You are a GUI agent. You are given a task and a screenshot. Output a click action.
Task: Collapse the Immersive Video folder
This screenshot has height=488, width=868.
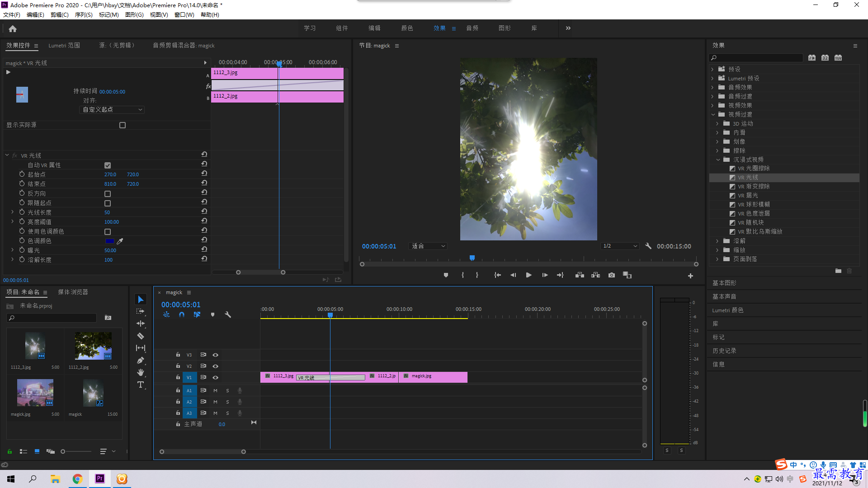point(718,160)
